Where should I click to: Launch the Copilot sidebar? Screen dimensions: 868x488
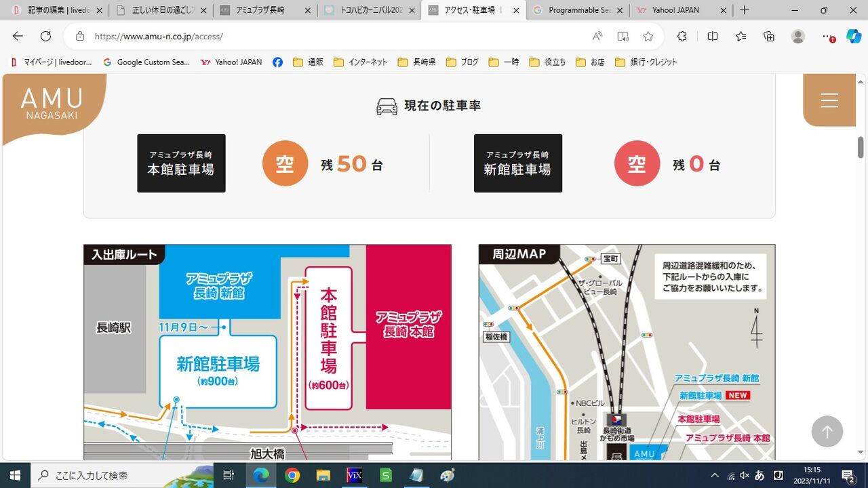[854, 37]
